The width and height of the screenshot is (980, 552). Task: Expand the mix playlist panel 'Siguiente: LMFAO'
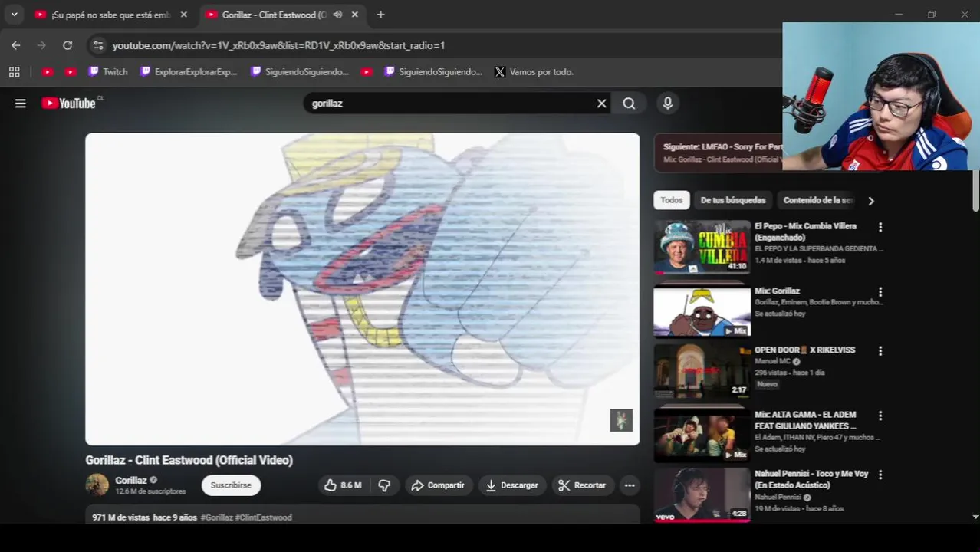719,153
